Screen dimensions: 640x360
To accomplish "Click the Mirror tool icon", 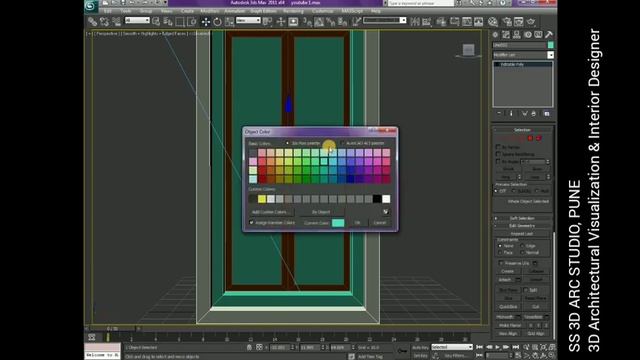I will click(415, 22).
